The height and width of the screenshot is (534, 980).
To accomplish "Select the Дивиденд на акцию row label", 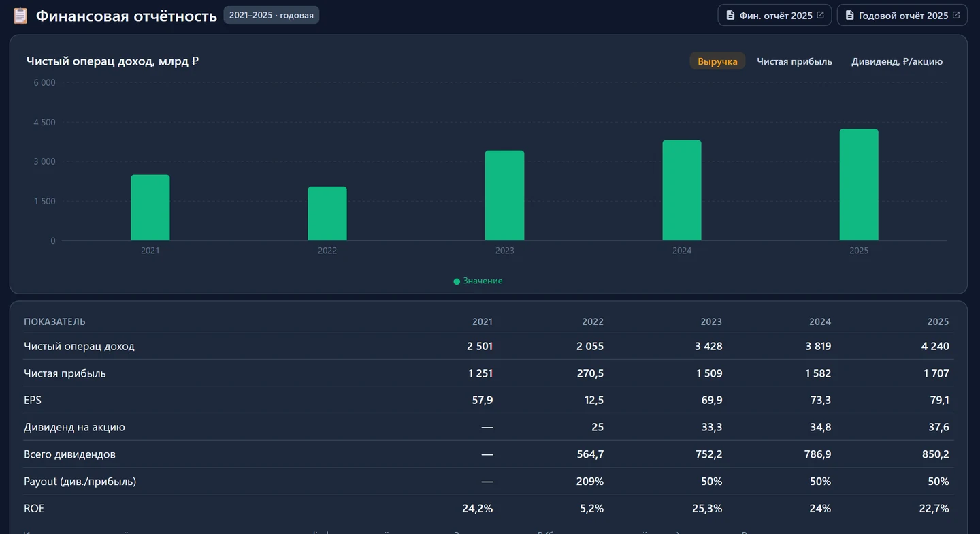I will point(74,427).
